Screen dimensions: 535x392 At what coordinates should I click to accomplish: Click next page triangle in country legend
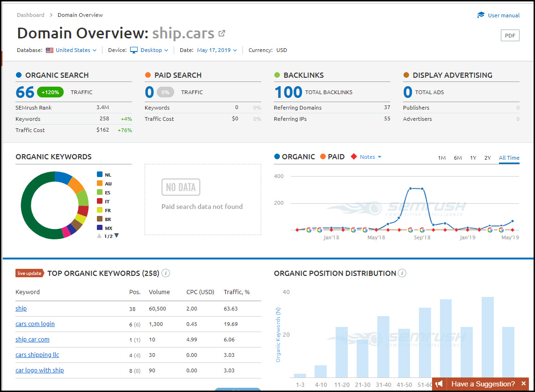117,236
